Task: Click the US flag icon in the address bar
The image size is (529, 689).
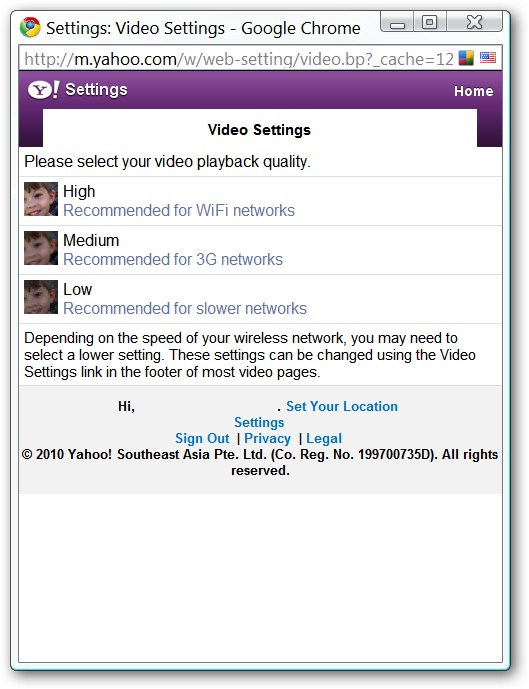Action: (488, 58)
